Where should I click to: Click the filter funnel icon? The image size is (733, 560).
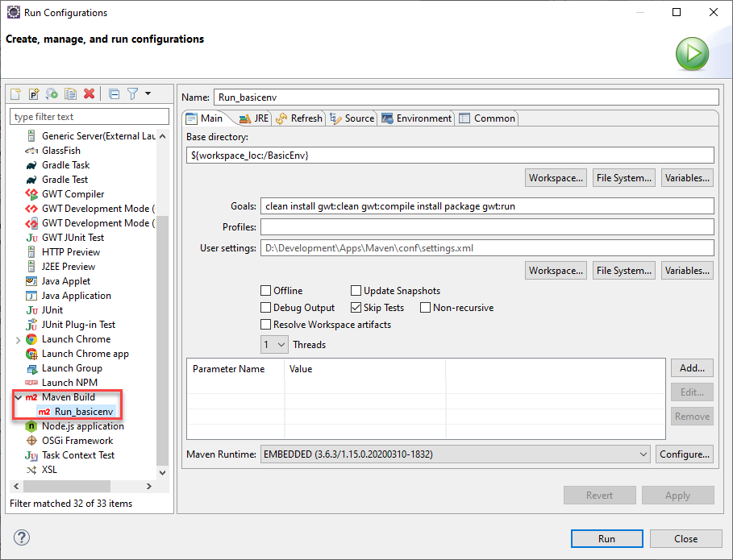point(133,94)
